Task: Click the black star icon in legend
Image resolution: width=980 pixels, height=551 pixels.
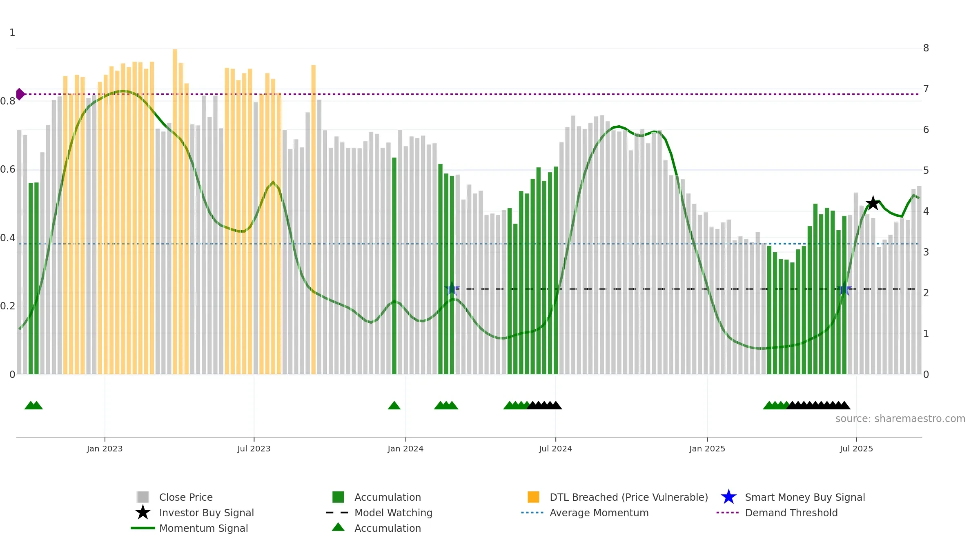Action: coord(143,513)
